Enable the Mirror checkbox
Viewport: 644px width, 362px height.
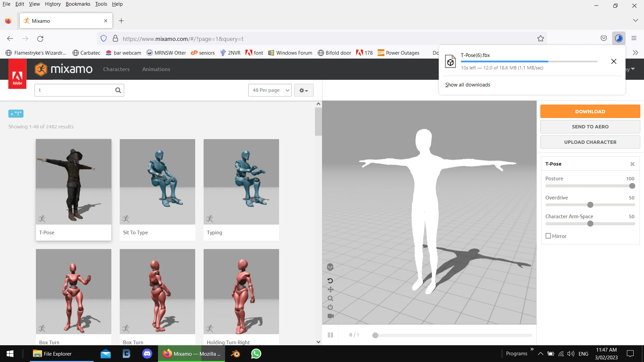click(x=548, y=236)
